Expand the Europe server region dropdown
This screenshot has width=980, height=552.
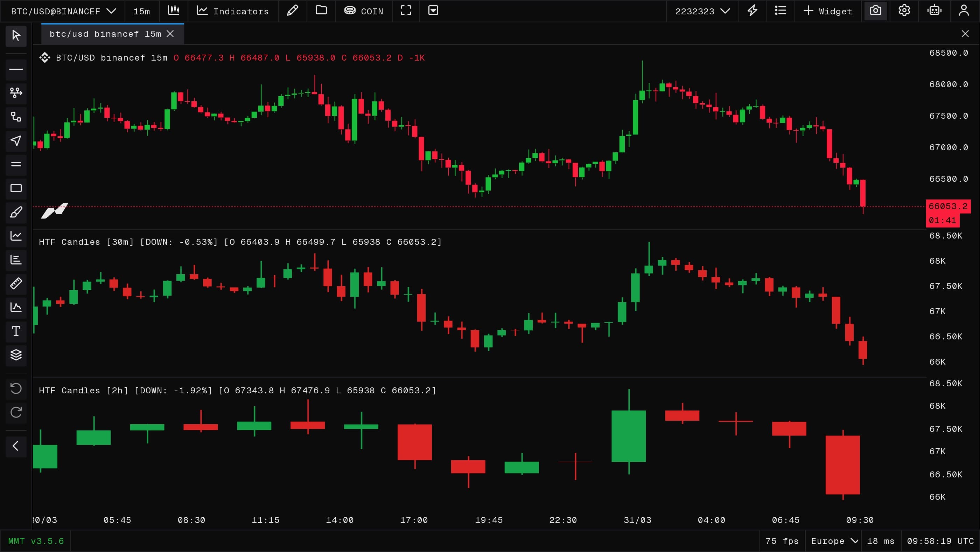coord(834,541)
